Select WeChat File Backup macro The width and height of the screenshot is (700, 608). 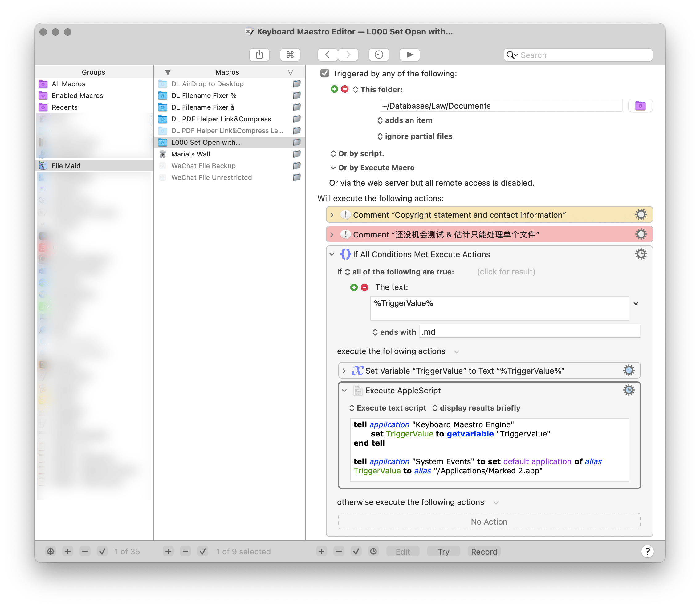230,166
